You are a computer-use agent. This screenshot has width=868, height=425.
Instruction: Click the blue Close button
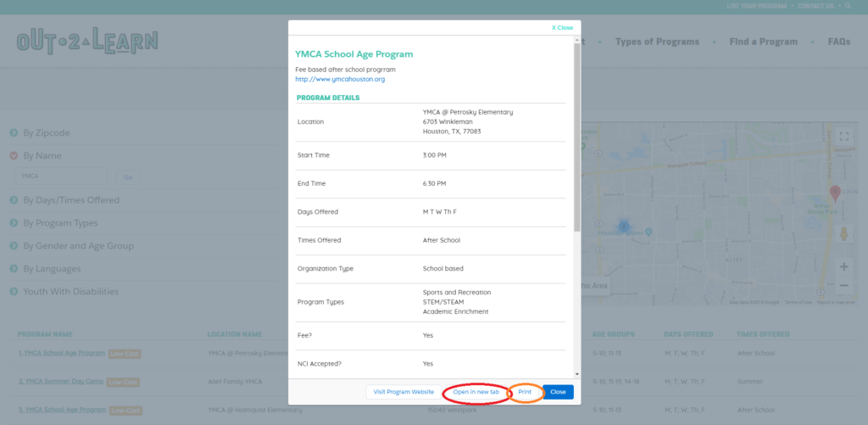[558, 392]
